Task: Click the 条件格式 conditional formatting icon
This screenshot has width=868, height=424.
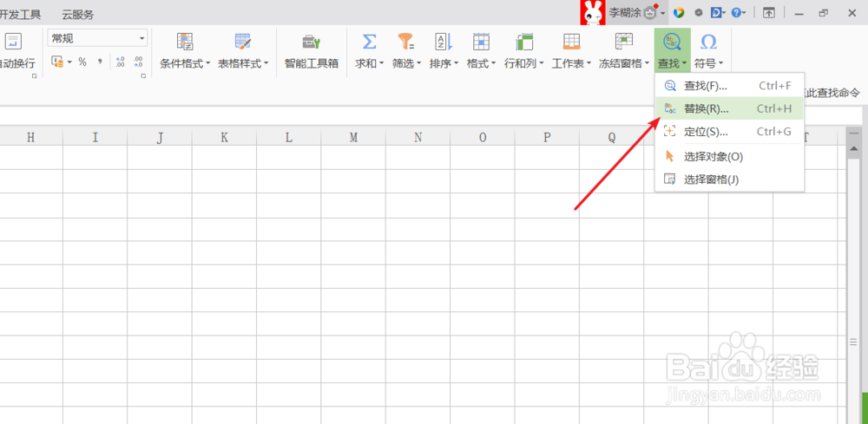Action: (185, 42)
